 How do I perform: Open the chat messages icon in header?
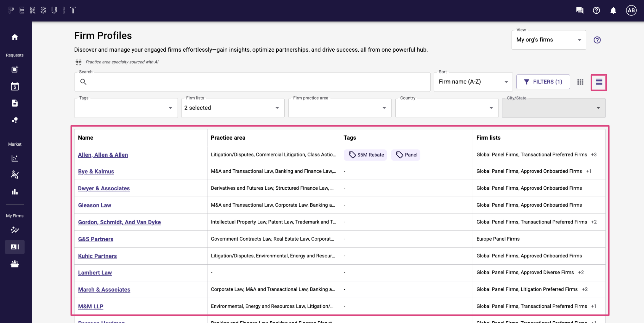tap(580, 10)
